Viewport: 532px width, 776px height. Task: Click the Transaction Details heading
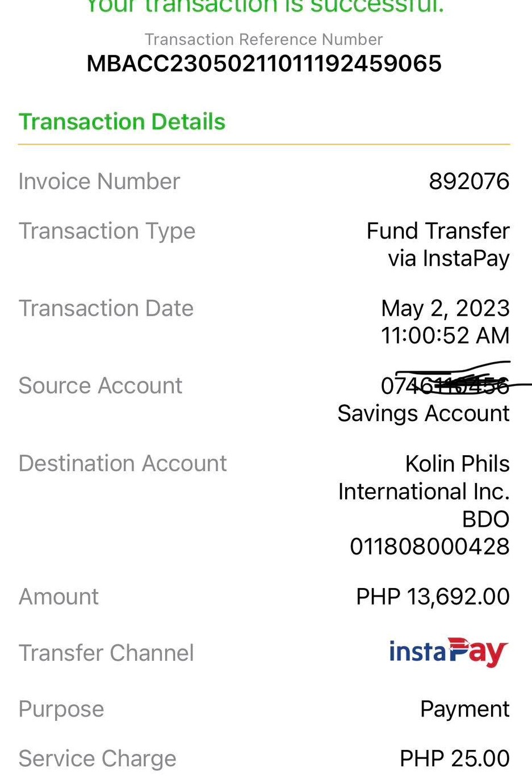coord(122,122)
